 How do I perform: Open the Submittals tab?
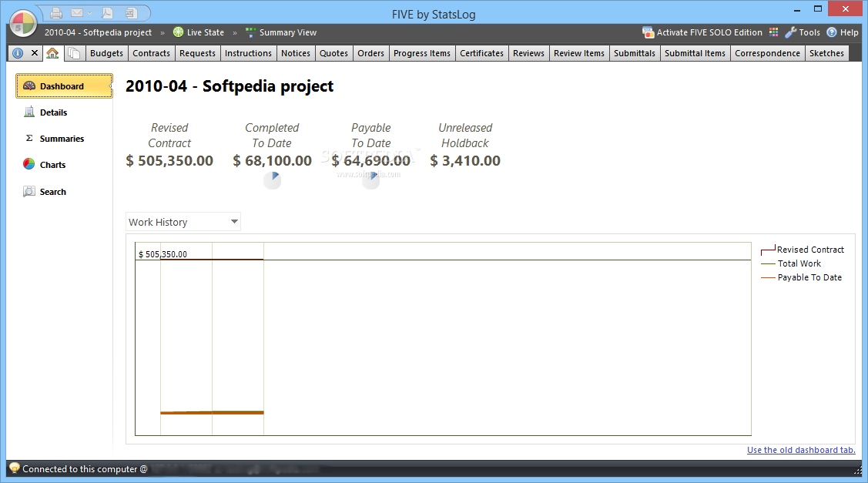(635, 53)
